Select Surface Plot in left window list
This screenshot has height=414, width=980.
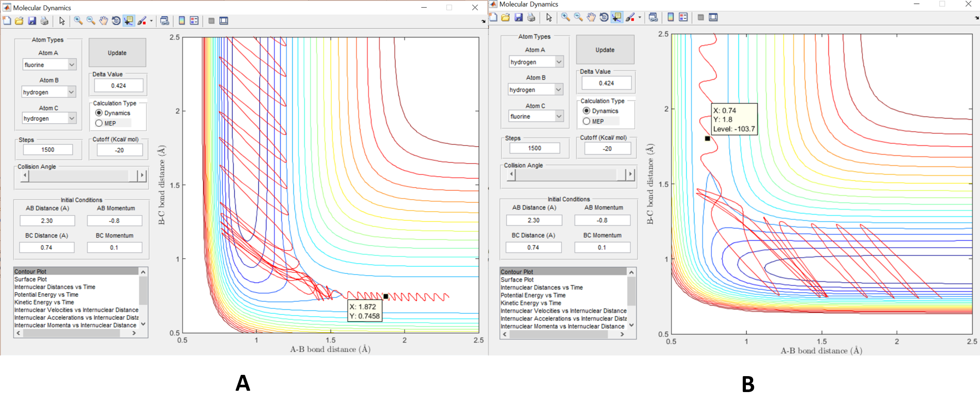[x=30, y=279]
